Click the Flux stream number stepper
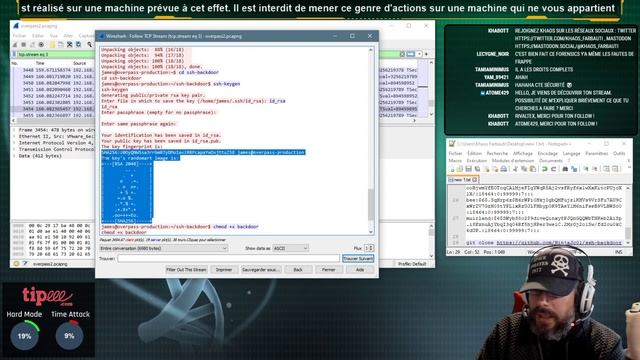Image resolution: width=640 pixels, height=360 pixels. pyautogui.click(x=369, y=248)
